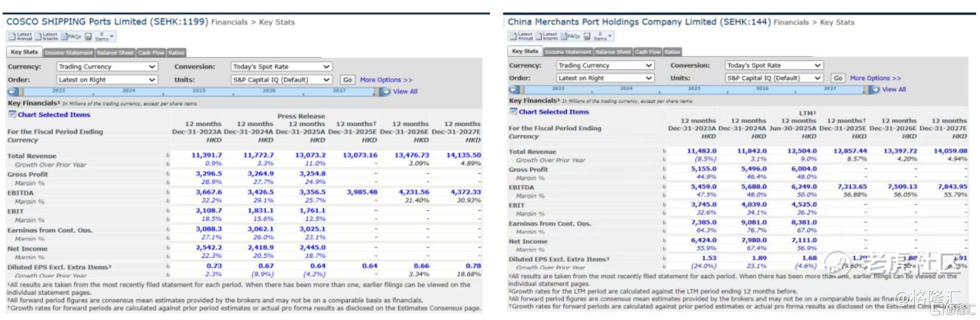The width and height of the screenshot is (980, 320).
Task: Switch to Income Statement tab in China Merchants panel
Action: tap(568, 52)
